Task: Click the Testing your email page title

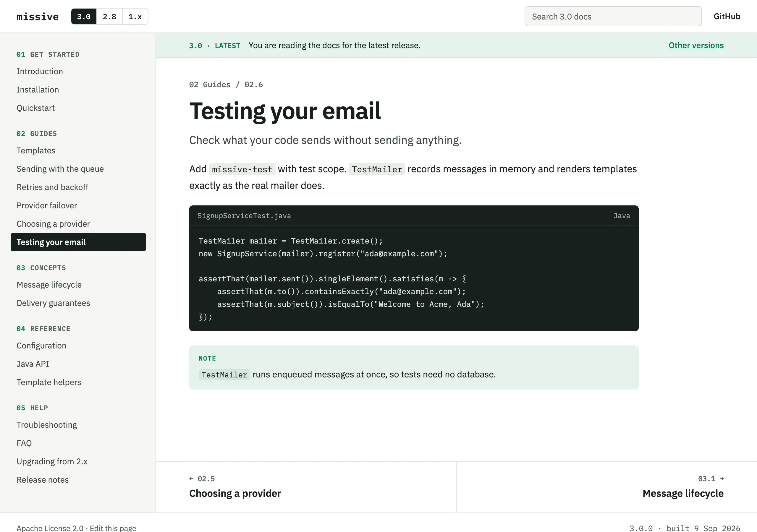Action: pyautogui.click(x=285, y=111)
